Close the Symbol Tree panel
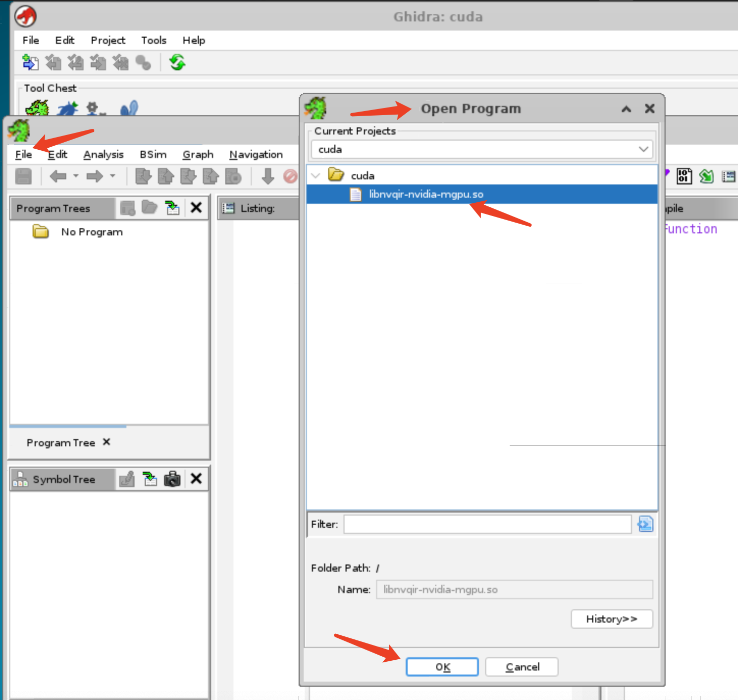The image size is (738, 700). click(x=196, y=478)
